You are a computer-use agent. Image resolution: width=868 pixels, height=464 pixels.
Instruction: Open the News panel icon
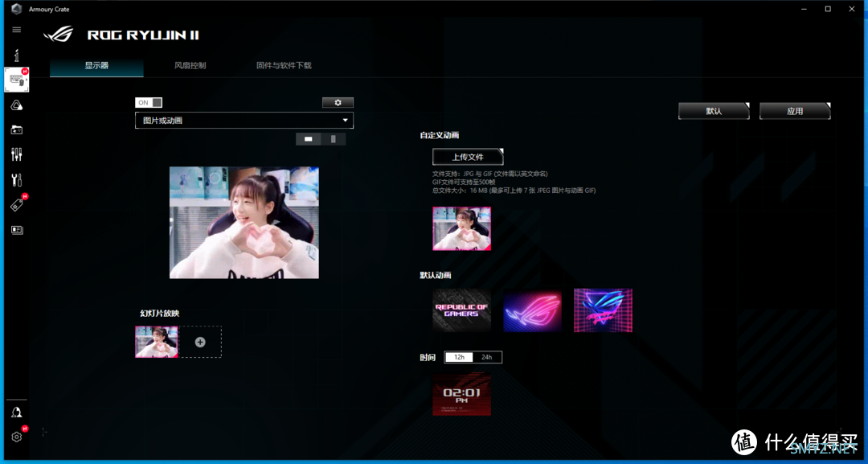17,230
